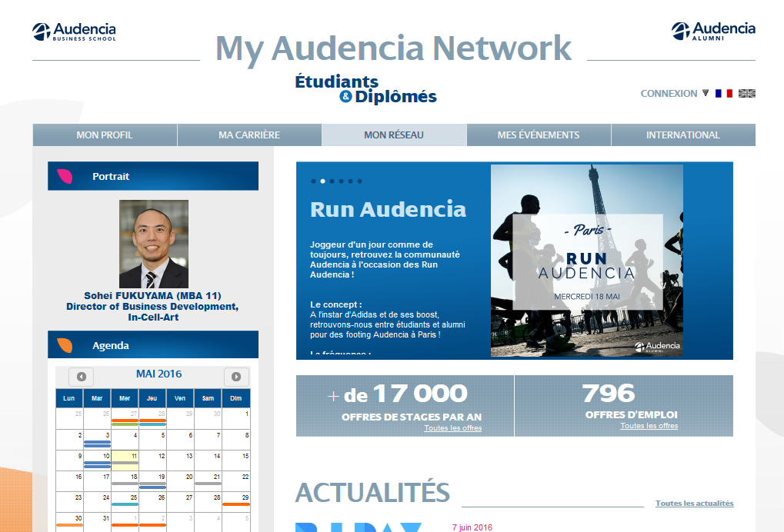Click the active second carousel dot

pyautogui.click(x=322, y=181)
